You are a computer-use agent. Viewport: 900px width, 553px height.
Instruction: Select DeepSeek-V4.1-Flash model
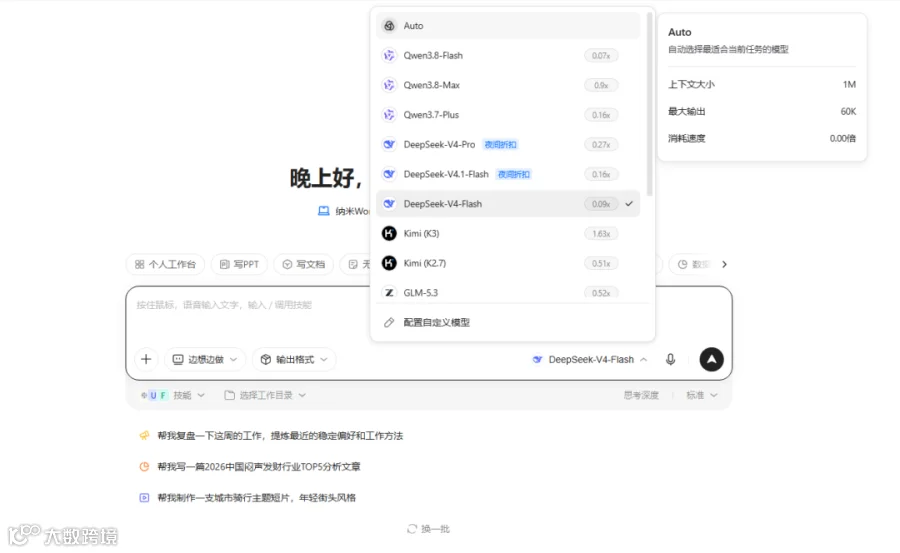click(x=508, y=174)
